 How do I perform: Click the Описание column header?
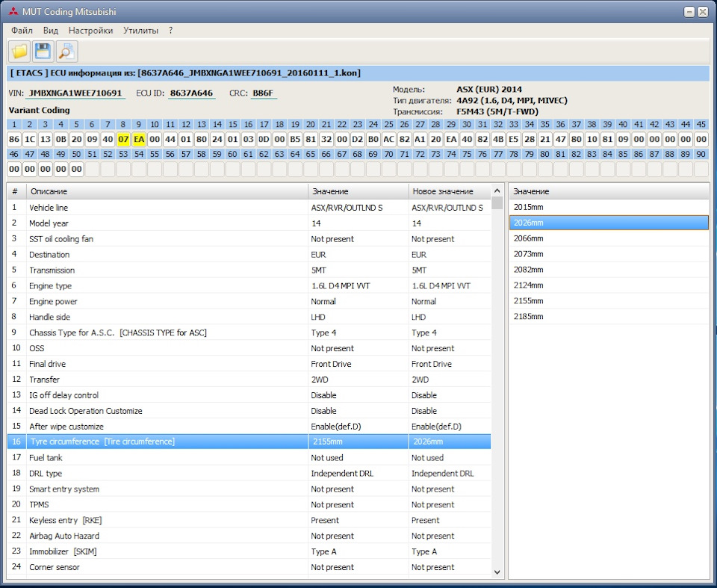167,191
